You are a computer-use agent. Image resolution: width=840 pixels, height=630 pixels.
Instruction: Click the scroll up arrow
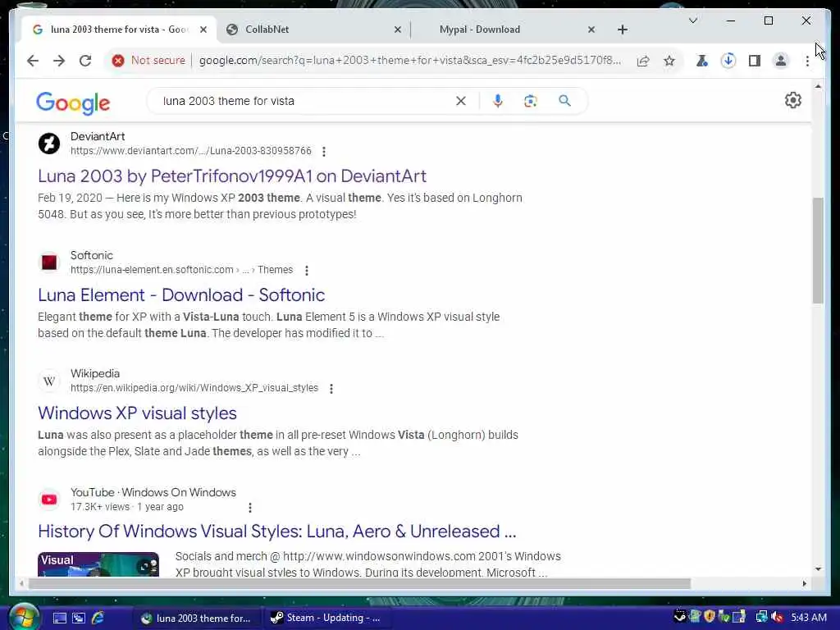(818, 85)
